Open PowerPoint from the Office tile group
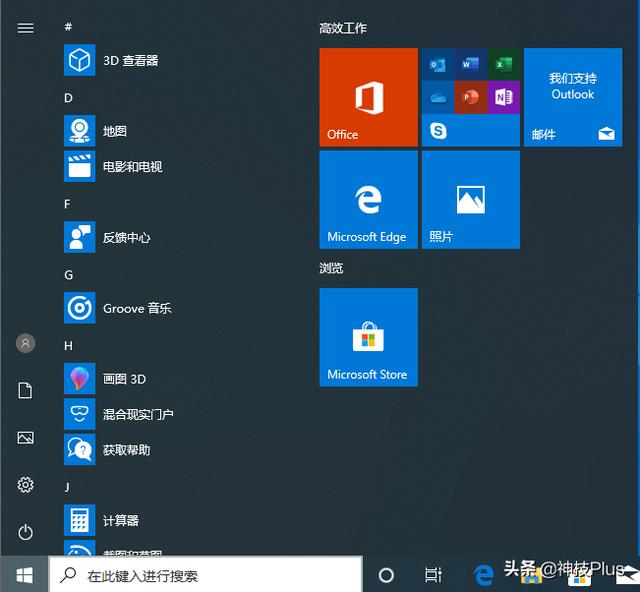This screenshot has height=592, width=640. [x=471, y=97]
